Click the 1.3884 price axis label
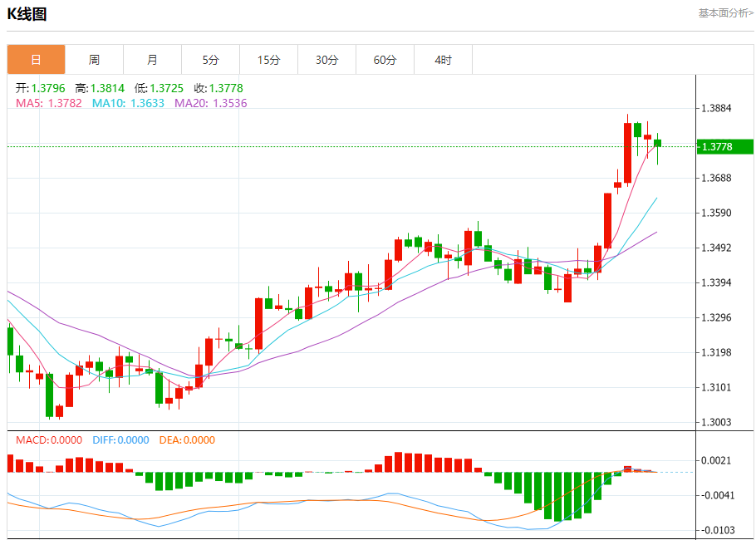756x540 pixels. 717,109
